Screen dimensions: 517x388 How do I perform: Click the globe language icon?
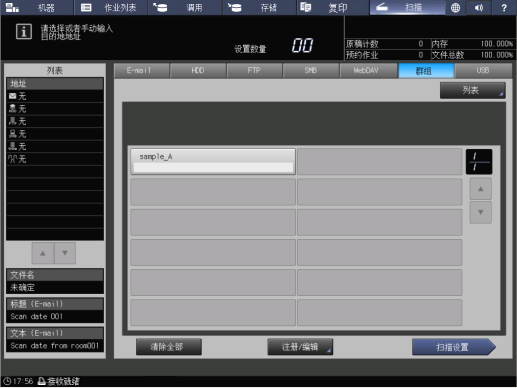click(455, 7)
